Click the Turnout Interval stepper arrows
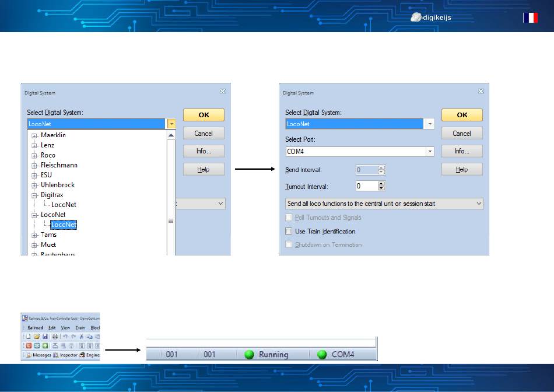The height and width of the screenshot is (392, 554). coord(381,186)
